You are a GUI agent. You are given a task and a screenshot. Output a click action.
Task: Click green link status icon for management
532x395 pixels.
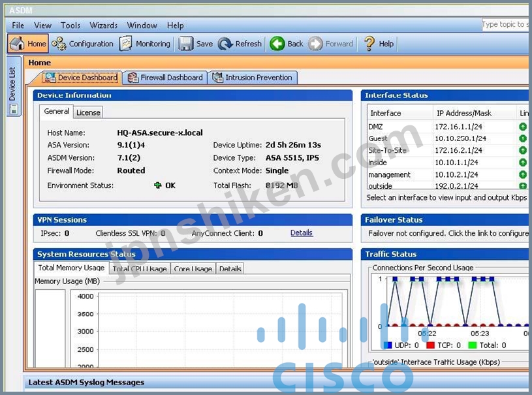pos(523,174)
